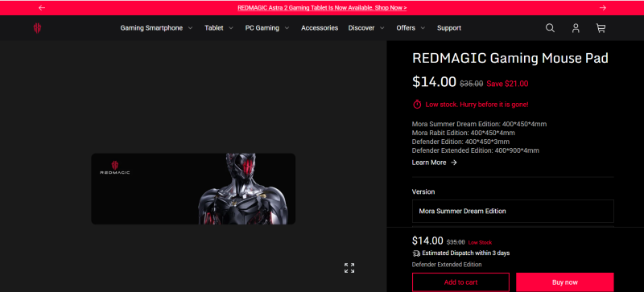This screenshot has width=644, height=292.
Task: Open the Tablet menu
Action: coord(214,28)
